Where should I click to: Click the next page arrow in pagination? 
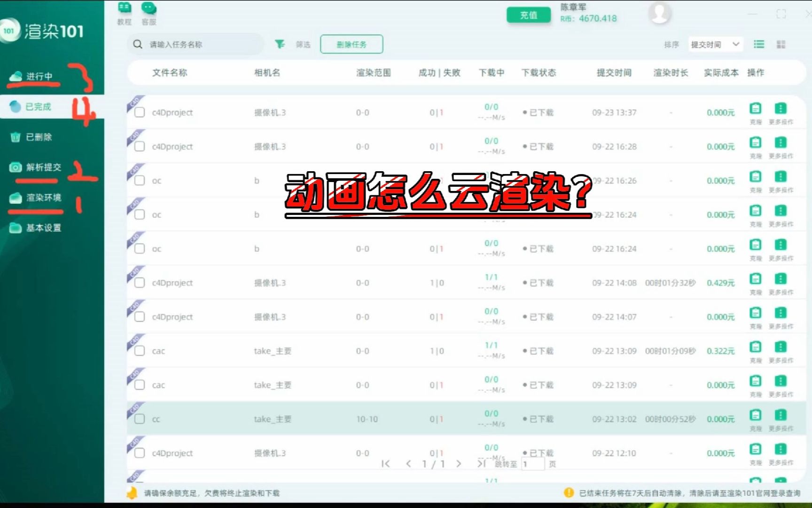(458, 463)
